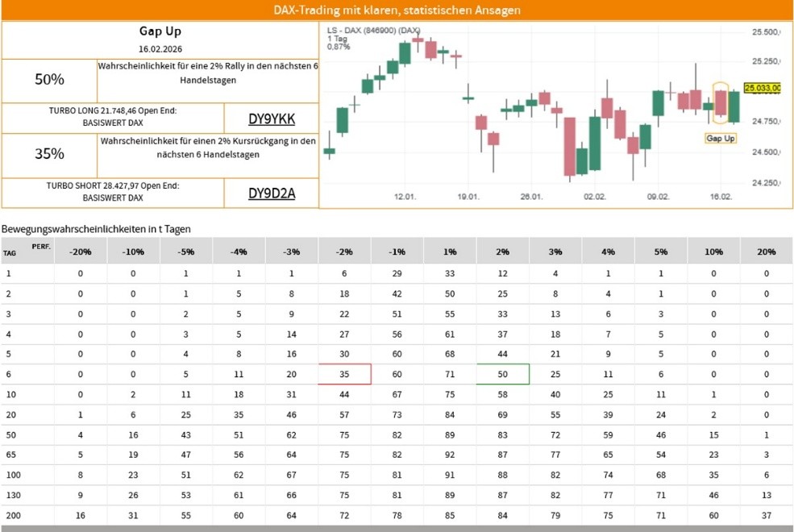Select the green-outlined 50 table cell
Screen dimensions: 794x532
pos(503,374)
